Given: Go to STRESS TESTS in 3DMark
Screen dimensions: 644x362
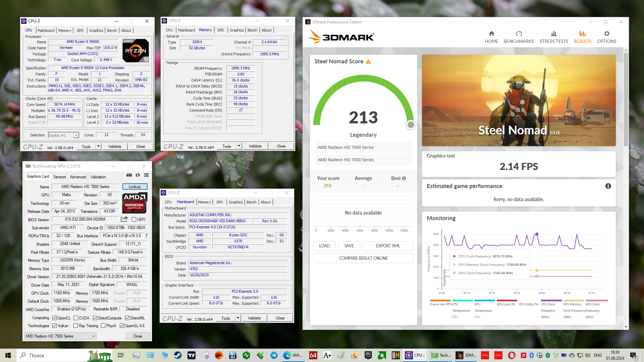Looking at the screenshot, I should (554, 37).
